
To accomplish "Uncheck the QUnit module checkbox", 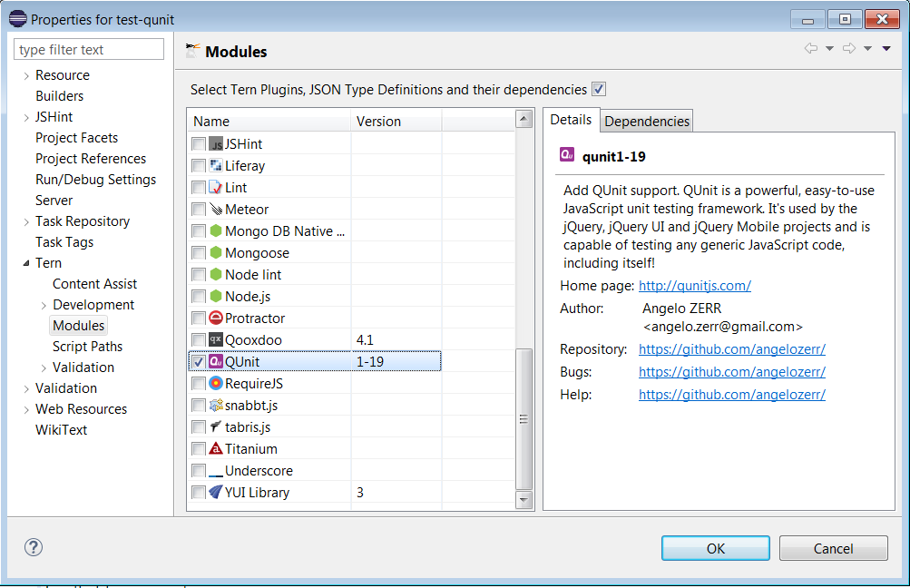I will pyautogui.click(x=197, y=361).
